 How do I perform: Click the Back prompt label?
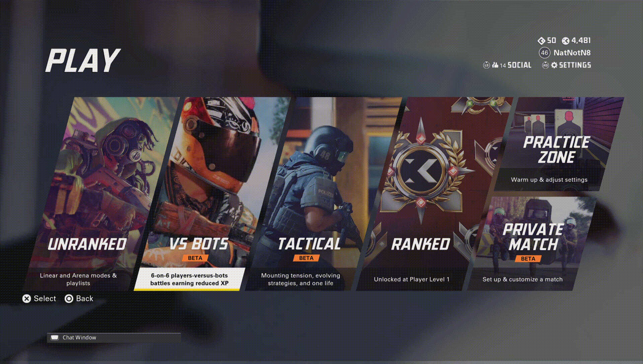85,298
